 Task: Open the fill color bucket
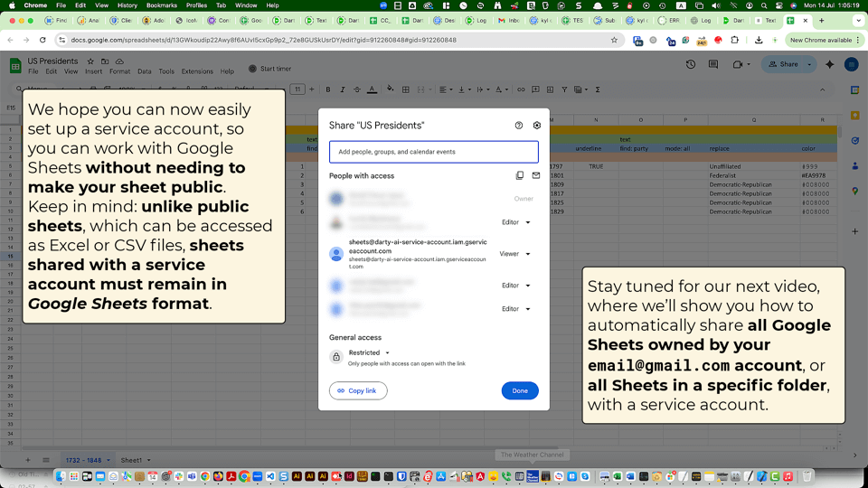391,89
